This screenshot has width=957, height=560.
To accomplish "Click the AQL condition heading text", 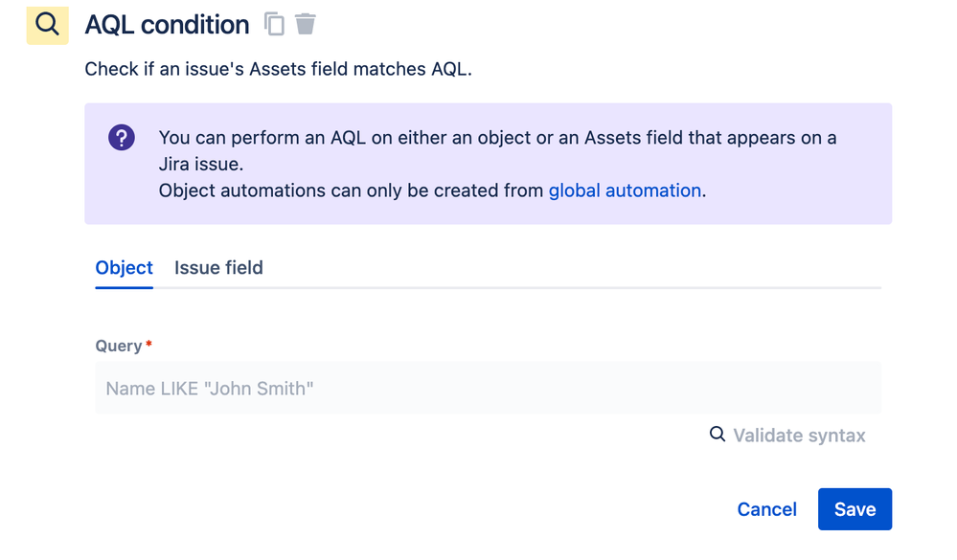I will 167,25.
